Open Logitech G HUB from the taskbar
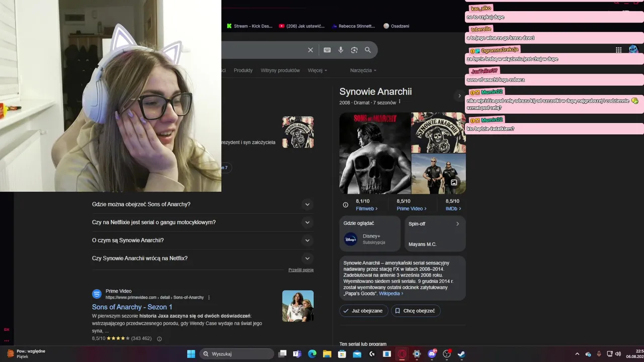The height and width of the screenshot is (362, 644). [x=372, y=354]
